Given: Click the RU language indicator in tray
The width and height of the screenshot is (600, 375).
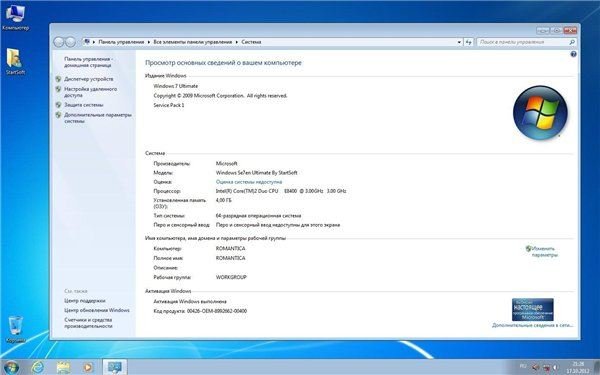Looking at the screenshot, I should click(x=523, y=367).
